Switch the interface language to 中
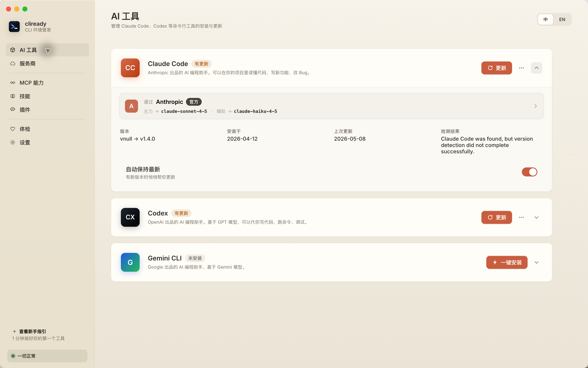 [546, 19]
